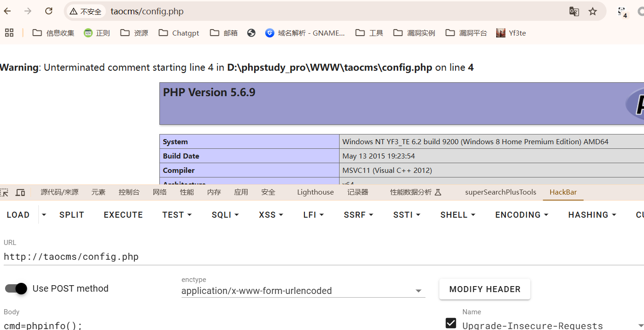Click the Compiler value MSVC11
The height and width of the screenshot is (330, 644).
pyautogui.click(x=387, y=171)
